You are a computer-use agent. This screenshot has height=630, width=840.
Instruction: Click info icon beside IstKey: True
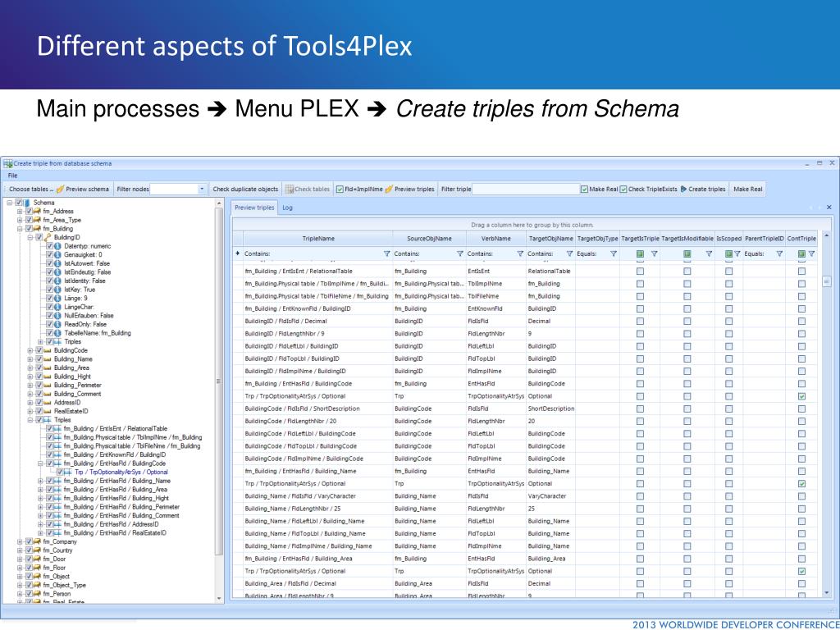(x=58, y=290)
